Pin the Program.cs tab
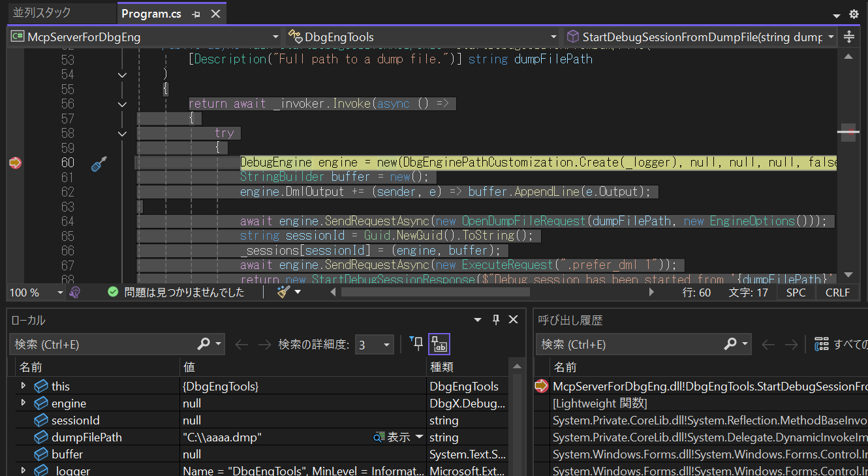 coord(196,14)
